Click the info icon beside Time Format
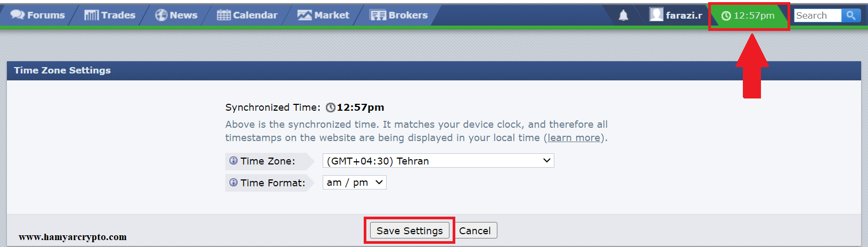This screenshot has width=868, height=247. [x=233, y=183]
